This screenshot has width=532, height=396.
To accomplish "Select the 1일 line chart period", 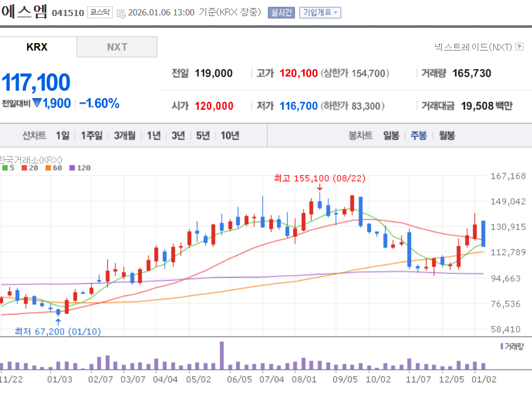I will coord(63,136).
